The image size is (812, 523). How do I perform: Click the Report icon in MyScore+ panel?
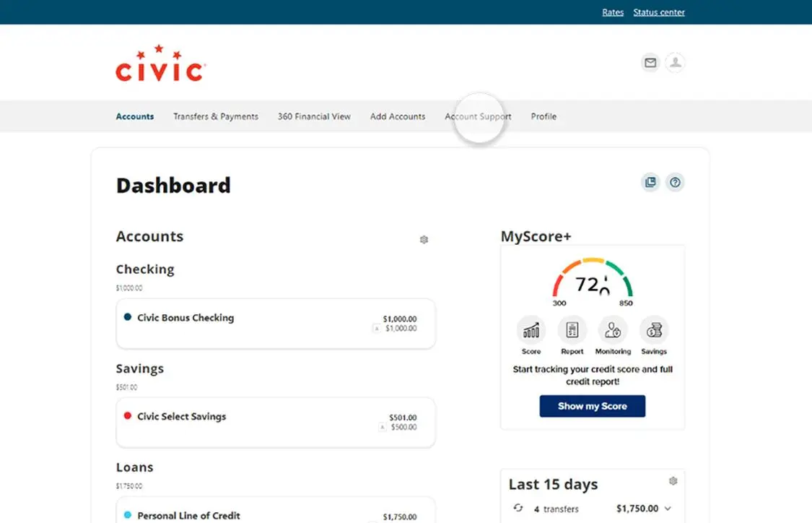pos(572,332)
